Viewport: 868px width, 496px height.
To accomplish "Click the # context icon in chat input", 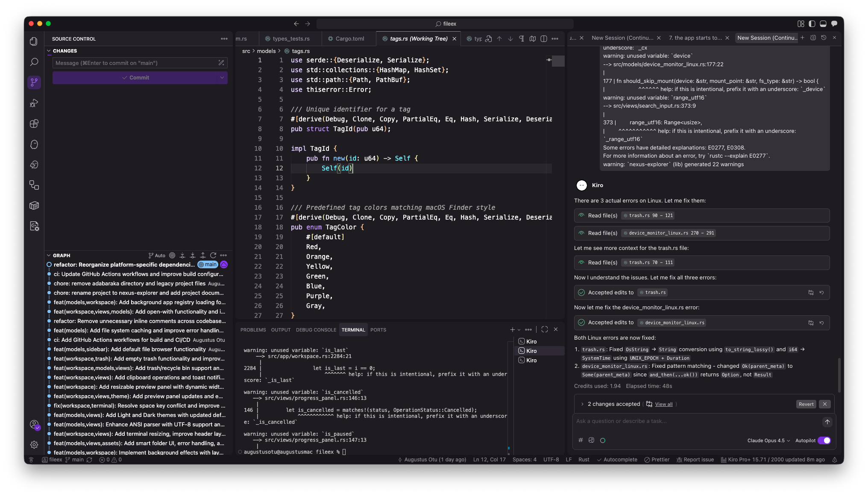I will [x=581, y=440].
